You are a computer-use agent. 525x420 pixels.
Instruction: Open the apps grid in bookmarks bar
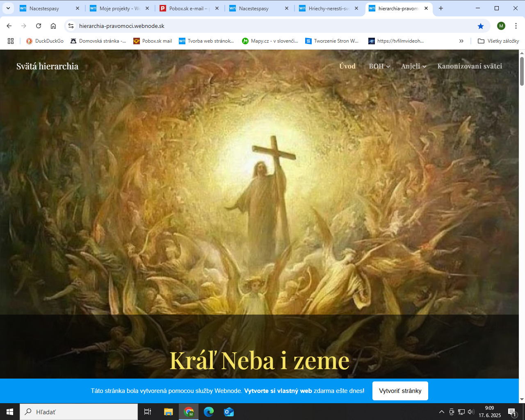[x=11, y=41]
